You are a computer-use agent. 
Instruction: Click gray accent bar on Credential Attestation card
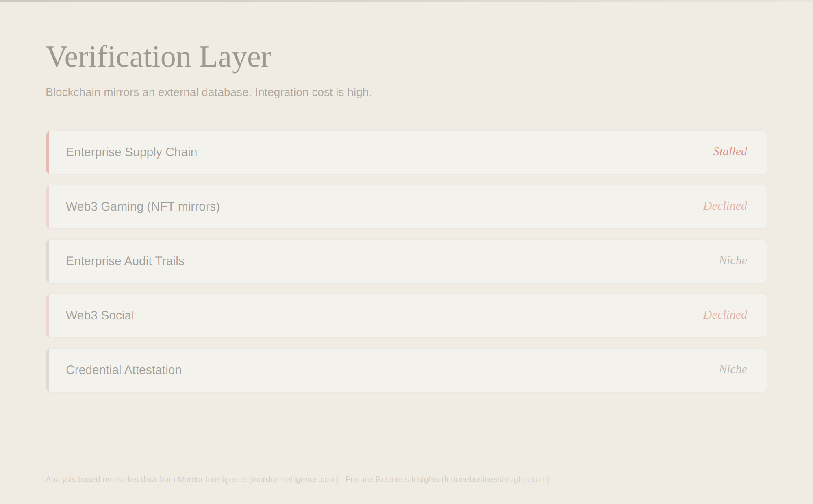tap(48, 370)
